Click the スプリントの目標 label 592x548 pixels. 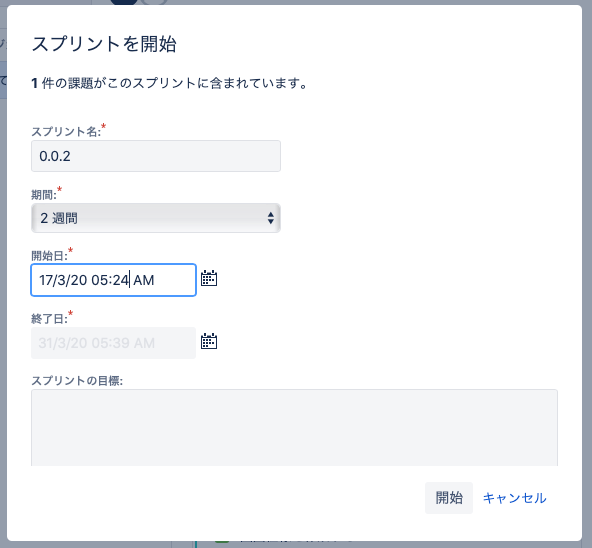coord(77,381)
